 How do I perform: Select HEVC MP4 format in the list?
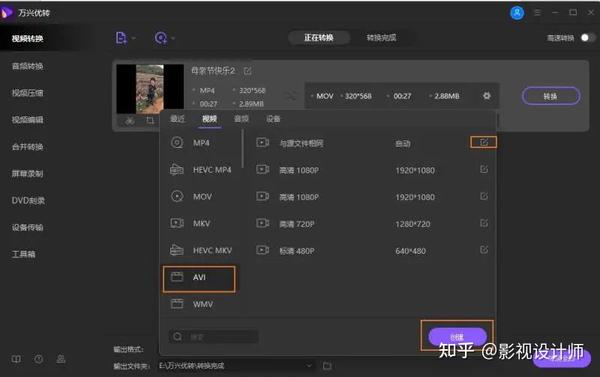pyautogui.click(x=201, y=170)
